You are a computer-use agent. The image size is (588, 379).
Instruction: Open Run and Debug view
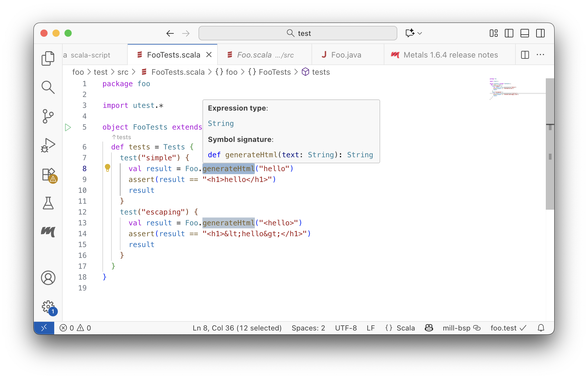click(x=48, y=145)
